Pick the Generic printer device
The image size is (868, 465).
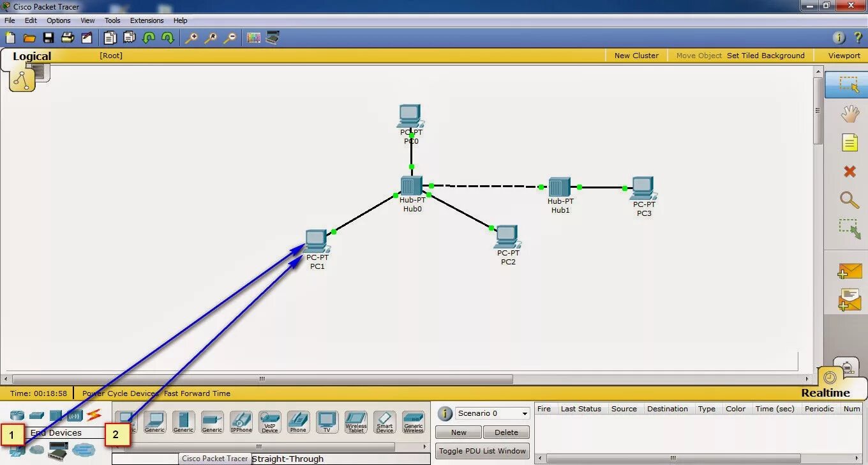pos(212,422)
